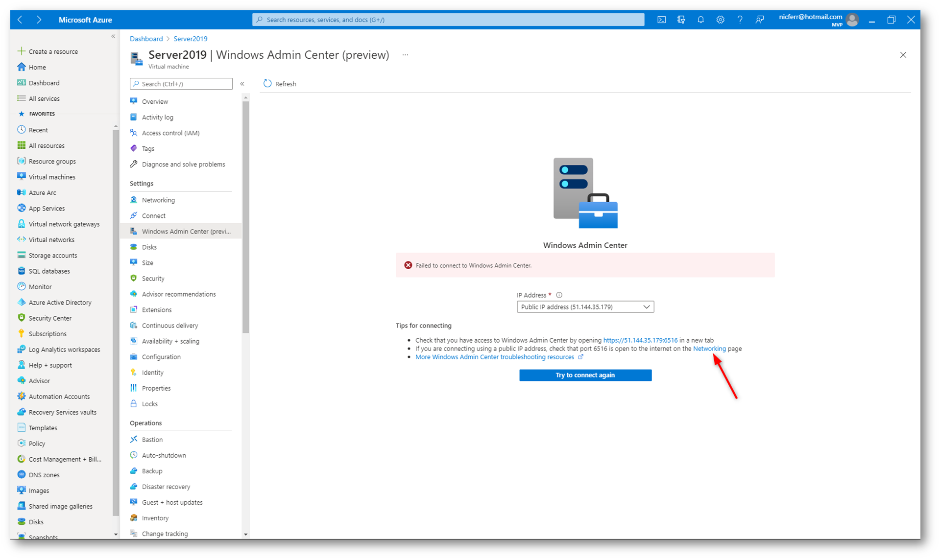The image size is (941, 560).
Task: Collapse the portal left menu
Action: coord(113,36)
